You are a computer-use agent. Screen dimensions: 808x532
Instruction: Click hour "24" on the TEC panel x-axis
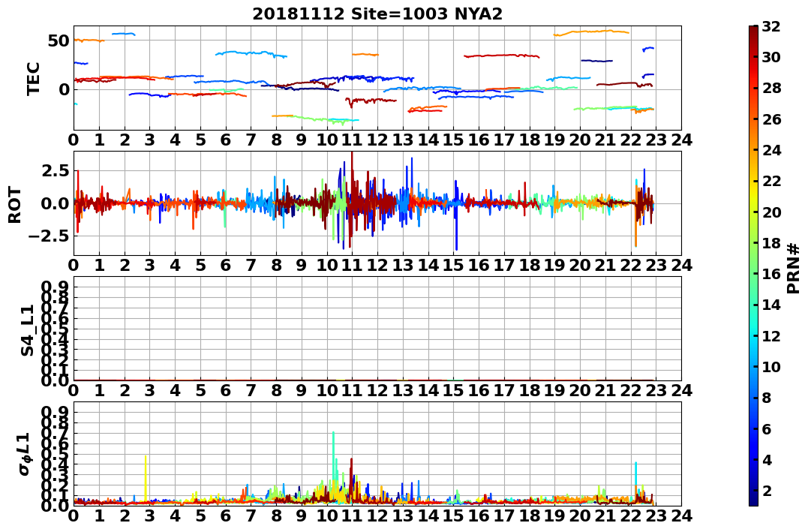(681, 140)
